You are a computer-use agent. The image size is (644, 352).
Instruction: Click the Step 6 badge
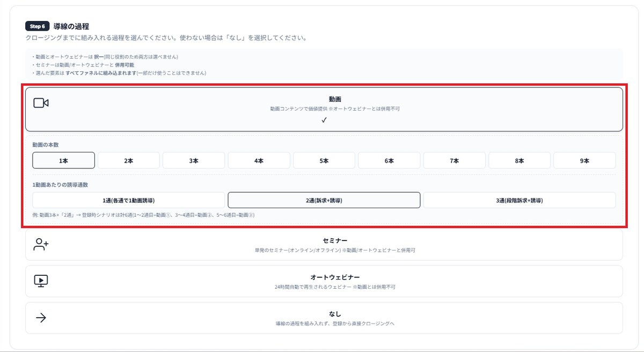point(38,26)
